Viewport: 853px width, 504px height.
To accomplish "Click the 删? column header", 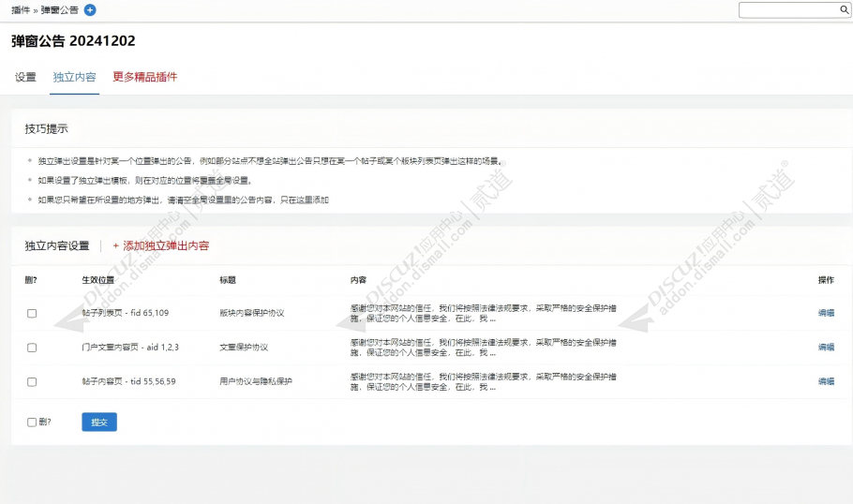I will tap(31, 280).
